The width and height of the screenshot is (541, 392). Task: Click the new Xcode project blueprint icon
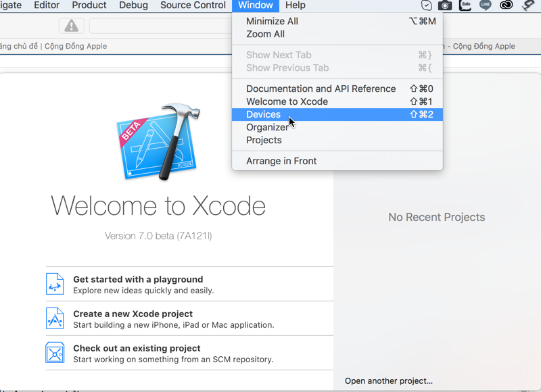click(x=55, y=318)
